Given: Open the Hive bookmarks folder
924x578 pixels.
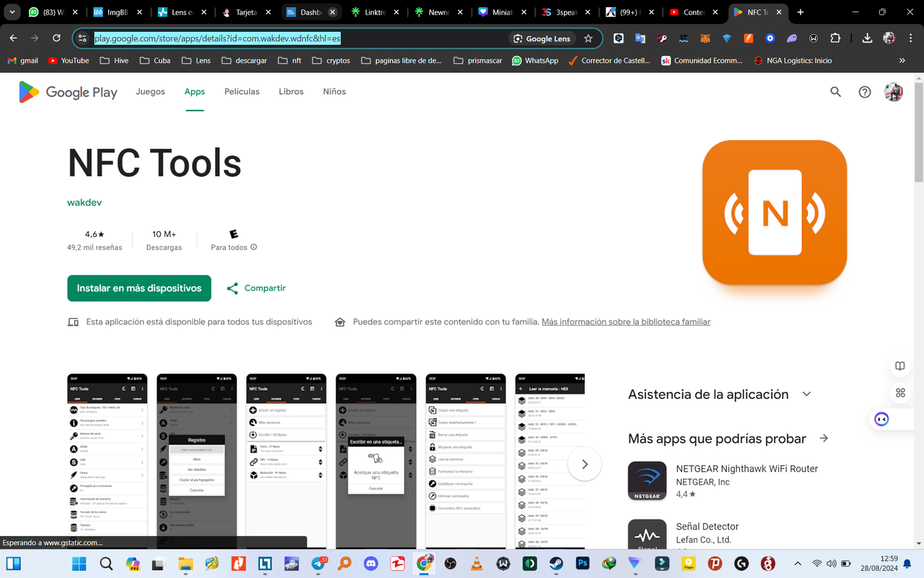Looking at the screenshot, I should (113, 61).
